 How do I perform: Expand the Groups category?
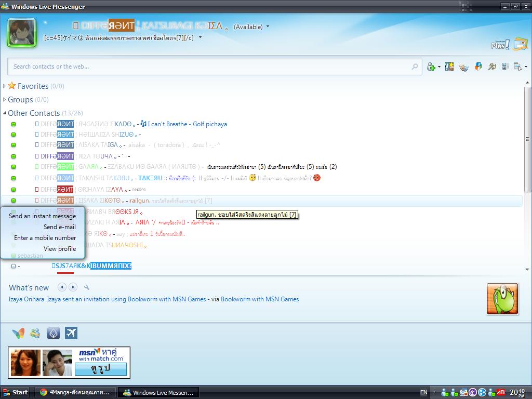(x=4, y=99)
